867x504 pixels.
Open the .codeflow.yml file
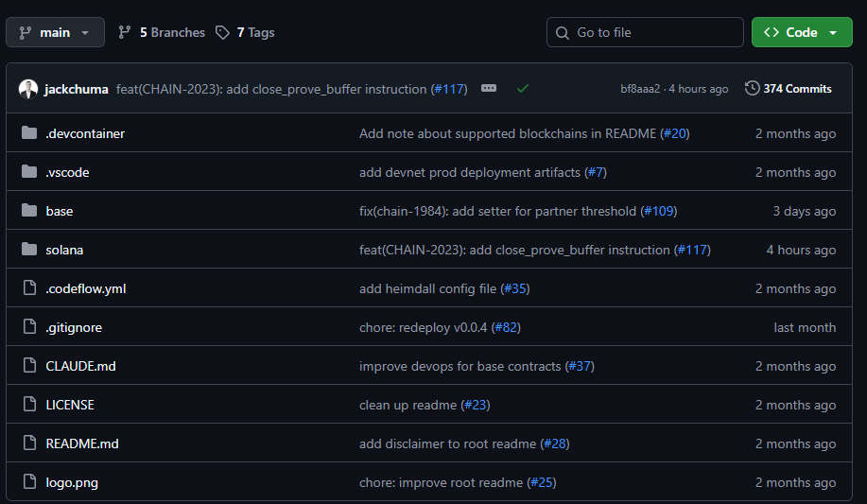tap(86, 288)
